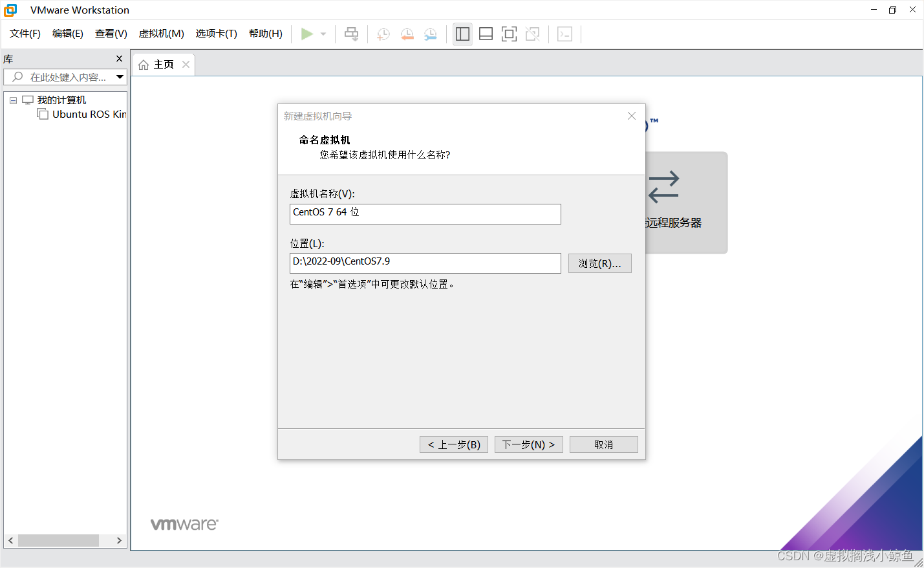Image resolution: width=924 pixels, height=568 pixels.
Task: Toggle the thumbnail bar view icon
Action: coord(486,34)
